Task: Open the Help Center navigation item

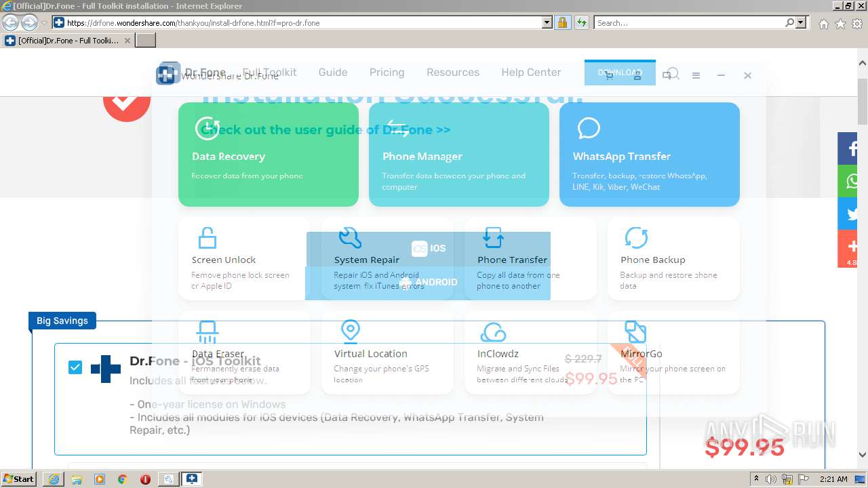Action: tap(531, 72)
